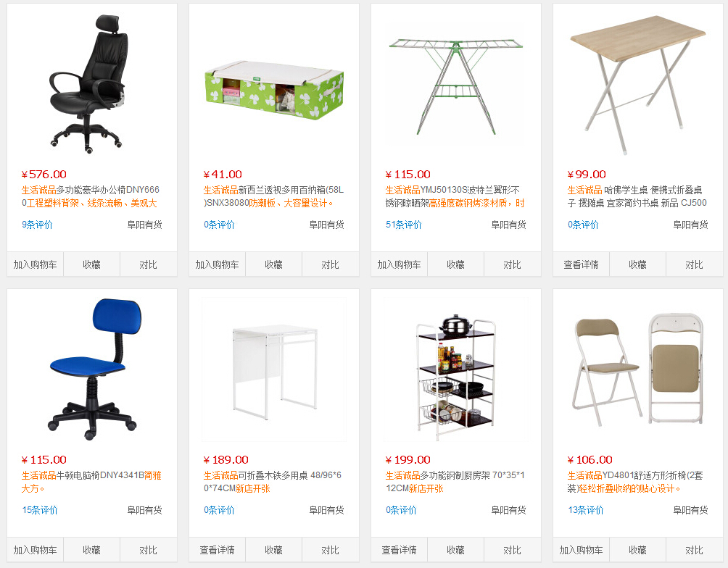728x568 pixels.
Task: Open the blue computer chair image
Action: (x=92, y=369)
